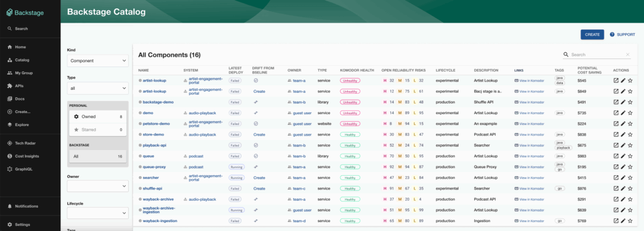This screenshot has width=644, height=231.
Task: Toggle favorite star on playback-api
Action: [x=630, y=145]
